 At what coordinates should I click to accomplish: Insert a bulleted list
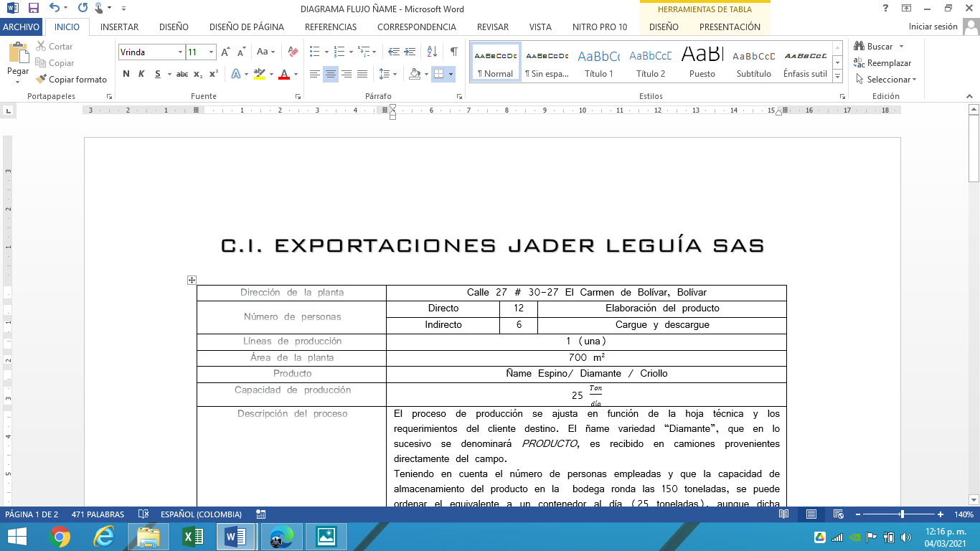pyautogui.click(x=314, y=52)
